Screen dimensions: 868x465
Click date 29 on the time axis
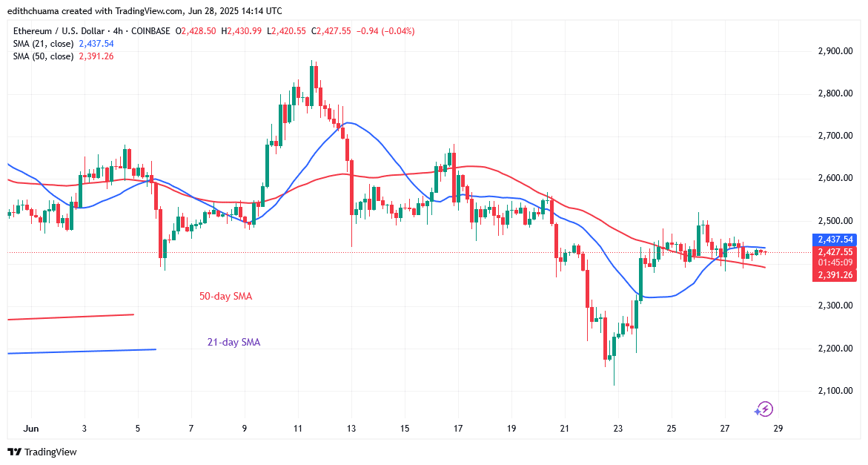click(x=778, y=429)
